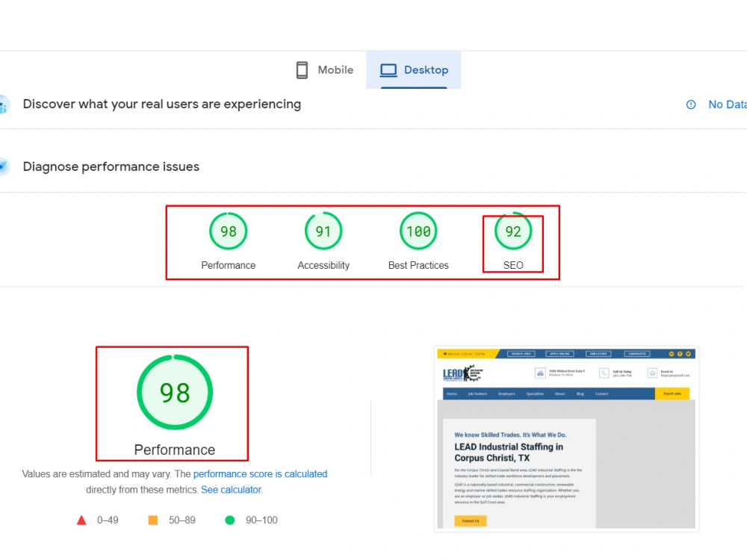747x560 pixels.
Task: Click the 98 Performance score gauge
Action: point(228,231)
